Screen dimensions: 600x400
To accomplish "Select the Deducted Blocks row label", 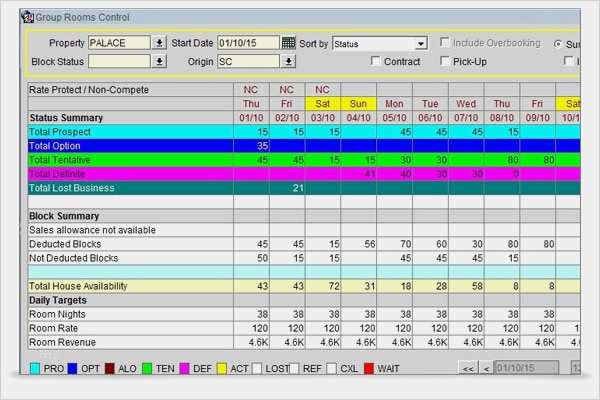I will [x=65, y=244].
